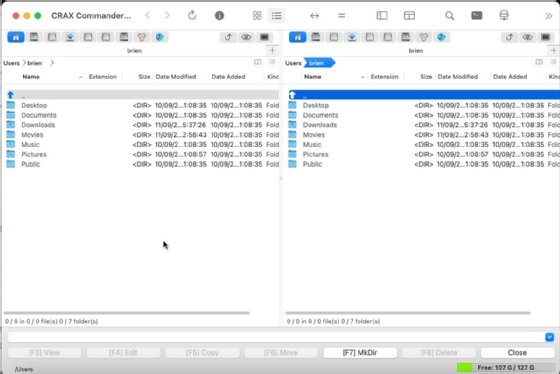560x374 pixels.
Task: Toggle the split-view icon in right panel path bar
Action: (539, 62)
